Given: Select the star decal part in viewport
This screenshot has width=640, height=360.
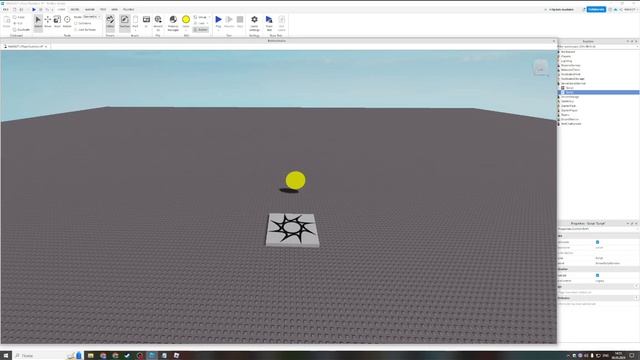Looking at the screenshot, I should coord(292,230).
